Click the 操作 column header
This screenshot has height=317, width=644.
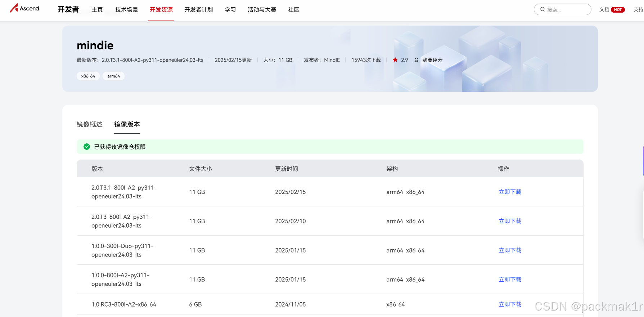504,169
